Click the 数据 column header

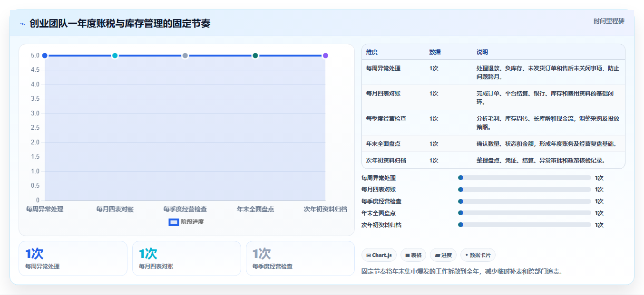435,52
